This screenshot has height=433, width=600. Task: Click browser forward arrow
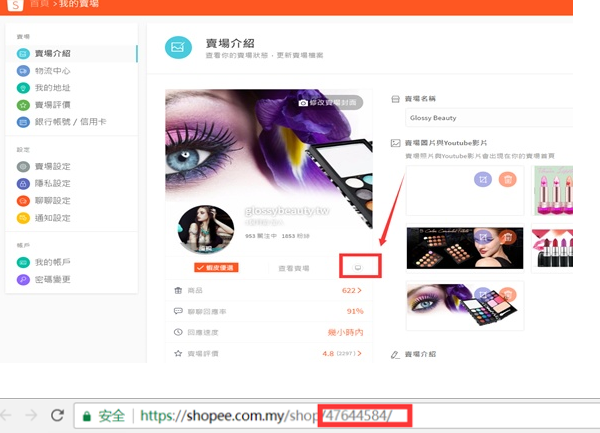[x=31, y=415]
